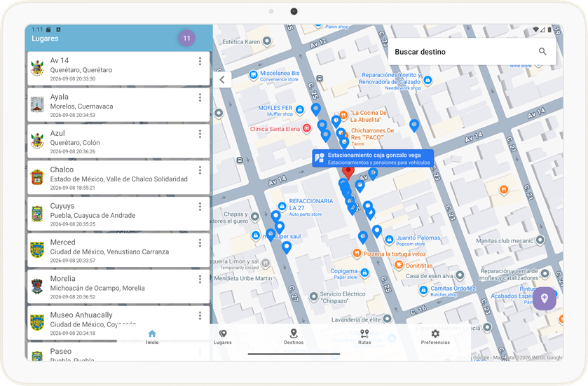Tap the Pizzeria la tortuga veloz marker
Screen dimensions: 588x386
tap(357, 254)
